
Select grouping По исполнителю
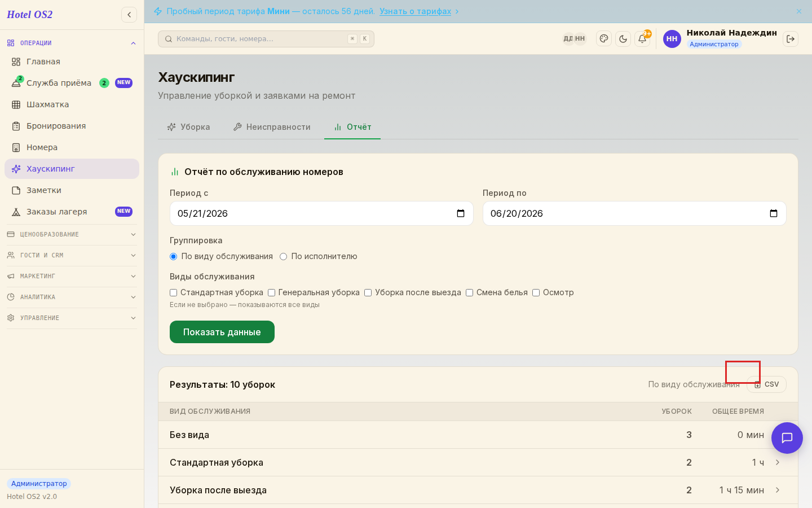tap(284, 256)
